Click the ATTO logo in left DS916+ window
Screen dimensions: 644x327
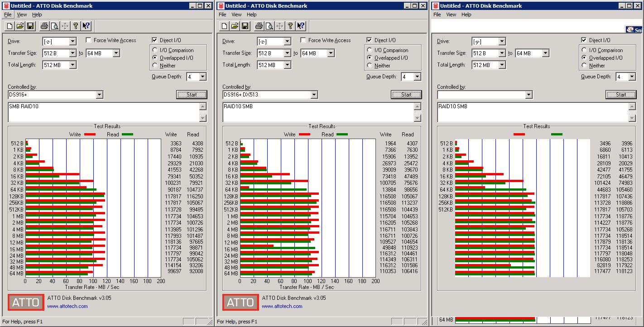26,302
